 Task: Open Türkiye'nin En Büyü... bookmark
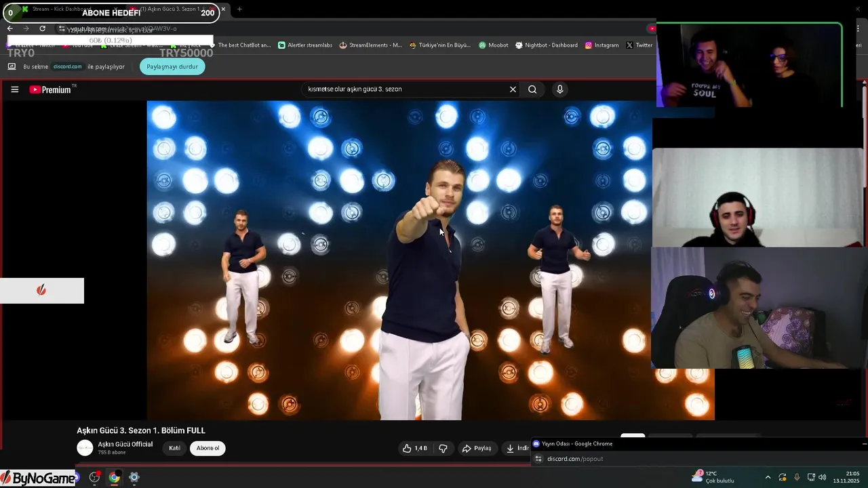click(x=440, y=45)
